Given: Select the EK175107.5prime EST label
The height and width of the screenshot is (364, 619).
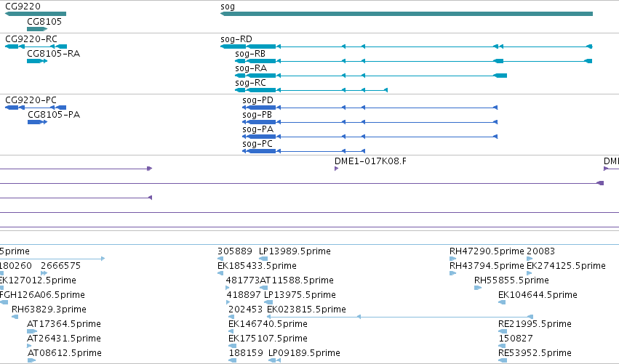Looking at the screenshot, I should coord(268,339).
